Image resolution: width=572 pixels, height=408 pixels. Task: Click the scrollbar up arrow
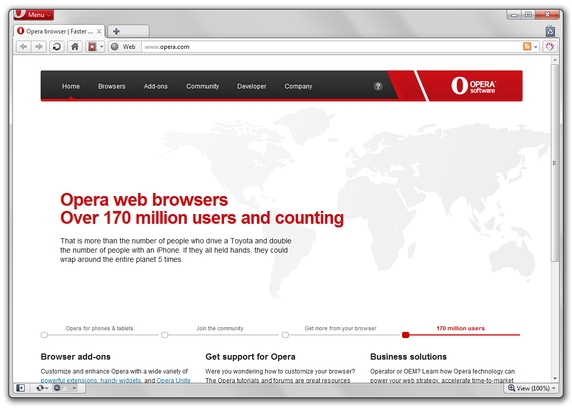(x=555, y=59)
